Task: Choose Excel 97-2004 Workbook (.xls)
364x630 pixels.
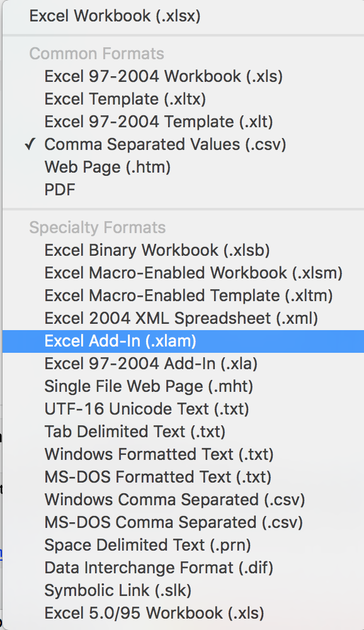Action: tap(183, 76)
